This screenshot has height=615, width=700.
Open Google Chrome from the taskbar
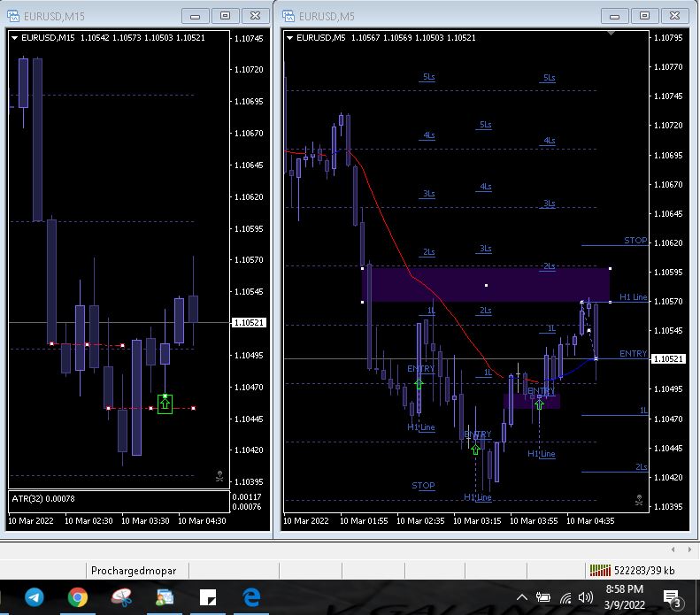[78, 597]
